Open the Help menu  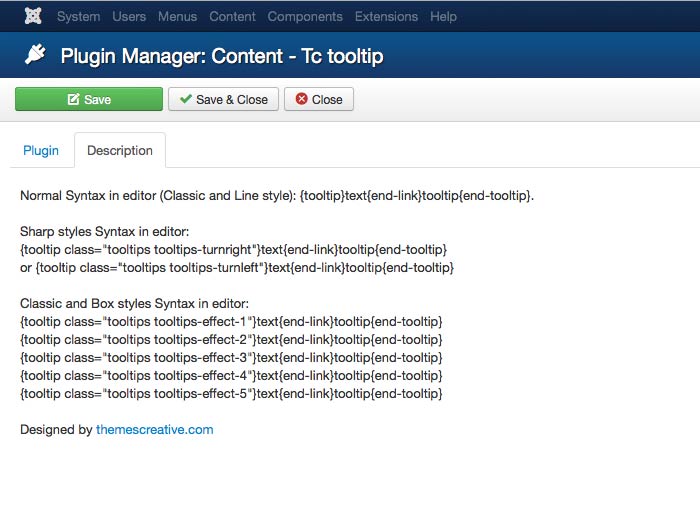(x=443, y=16)
